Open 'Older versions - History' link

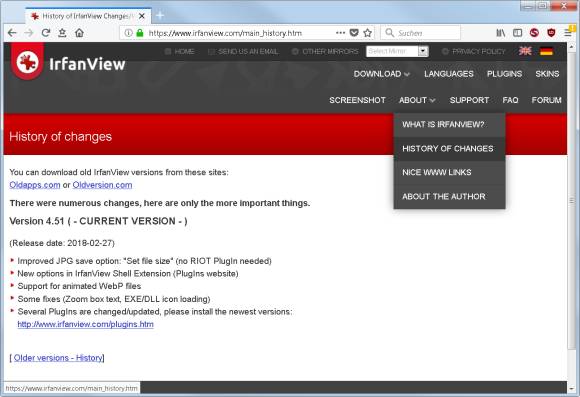click(x=58, y=358)
